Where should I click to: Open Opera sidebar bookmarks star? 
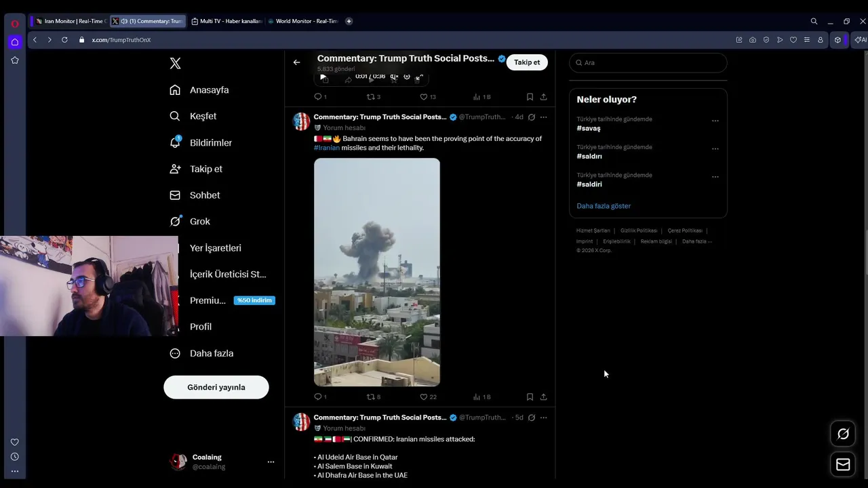(x=14, y=60)
